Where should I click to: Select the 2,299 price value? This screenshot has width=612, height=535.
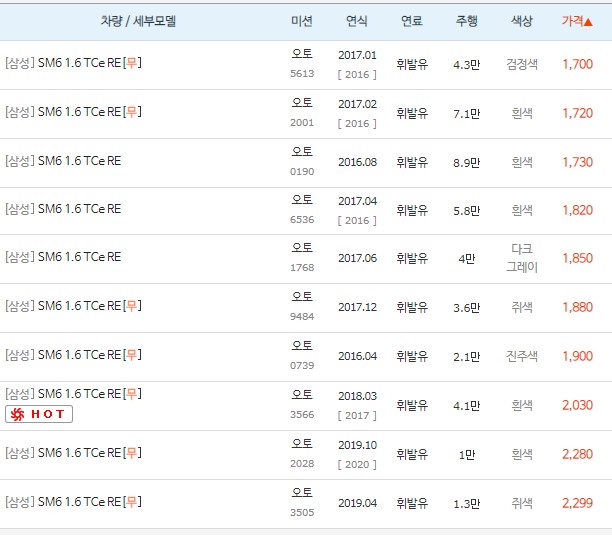pos(577,503)
